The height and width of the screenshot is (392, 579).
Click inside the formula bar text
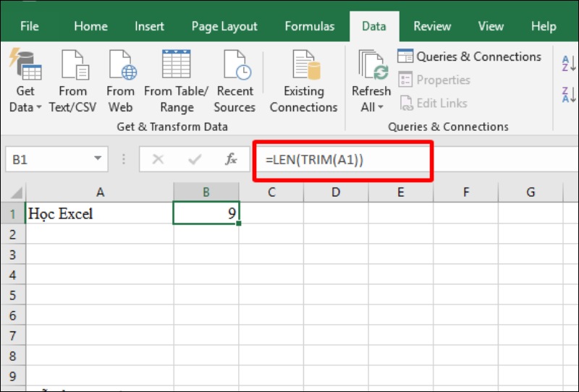(x=340, y=160)
